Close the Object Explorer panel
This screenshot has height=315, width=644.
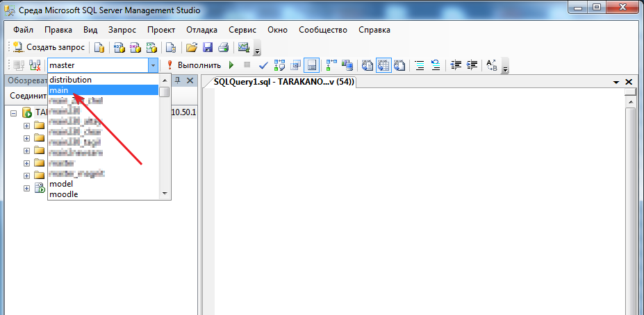[x=190, y=80]
